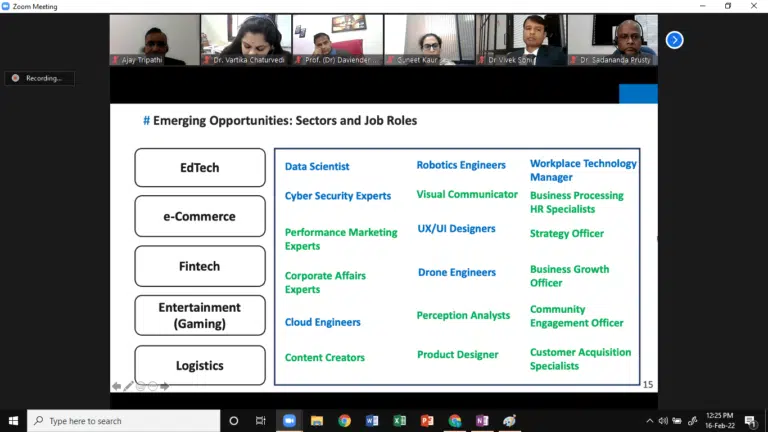Show next participants with the blue arrow
This screenshot has height=432, width=768.
674,40
